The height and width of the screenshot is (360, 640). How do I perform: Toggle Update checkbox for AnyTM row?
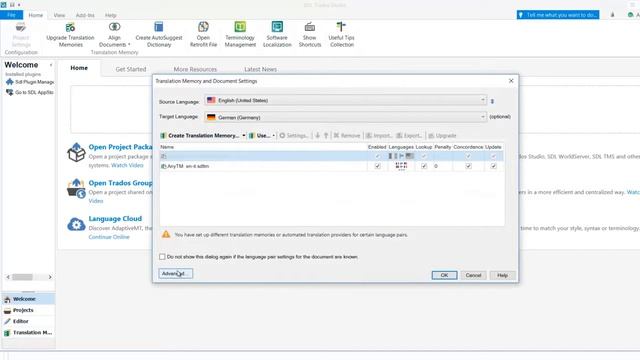(x=493, y=166)
